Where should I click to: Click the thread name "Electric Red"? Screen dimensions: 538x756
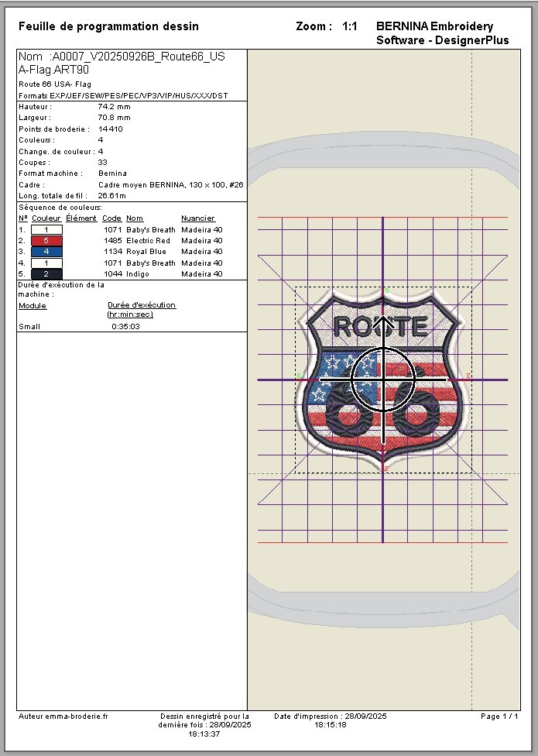(149, 241)
